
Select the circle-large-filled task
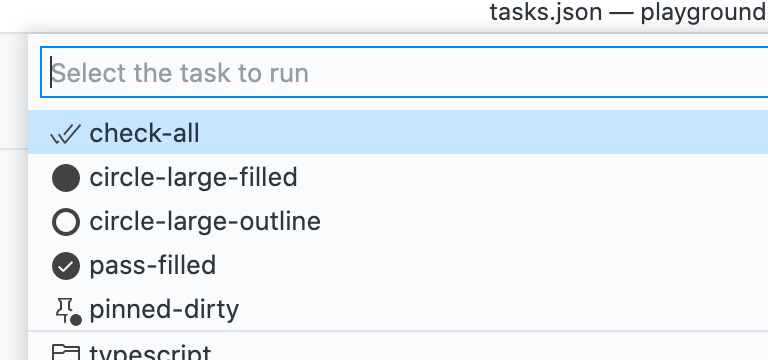pos(193,177)
